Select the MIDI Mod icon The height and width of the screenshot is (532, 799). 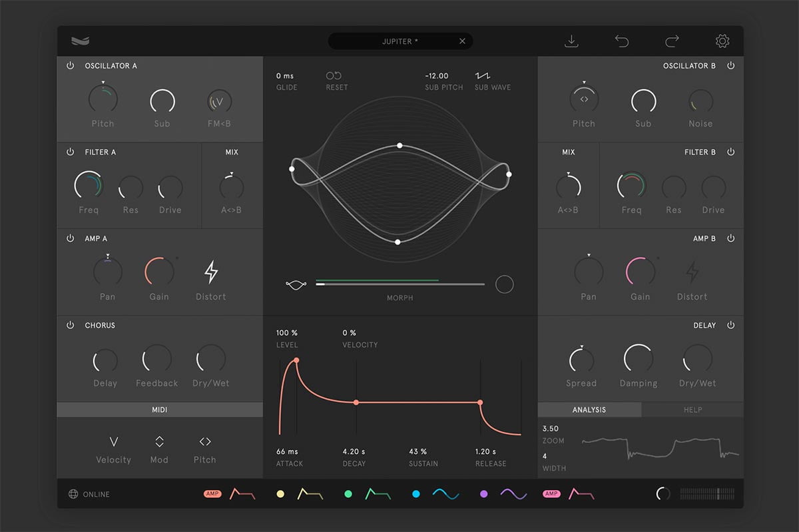159,441
